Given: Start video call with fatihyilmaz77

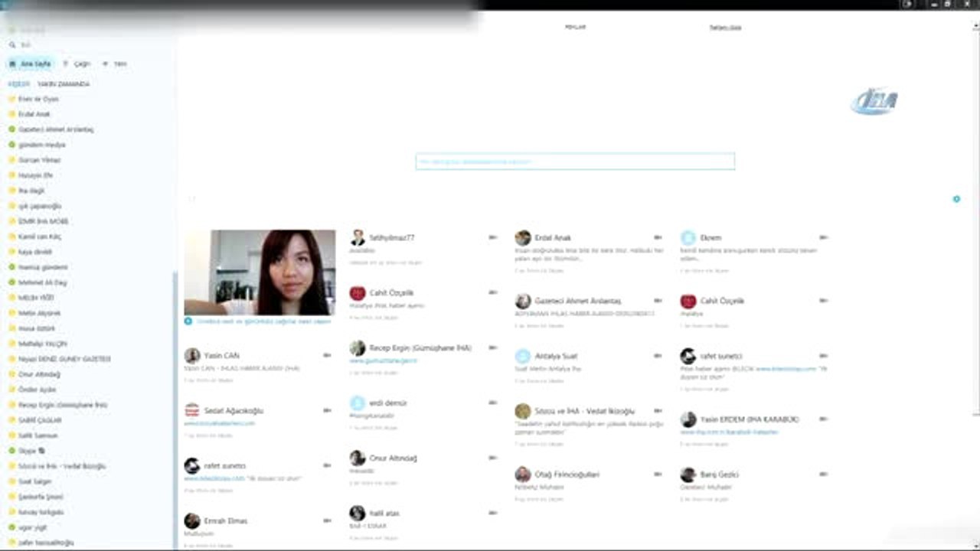Looking at the screenshot, I should tap(492, 237).
